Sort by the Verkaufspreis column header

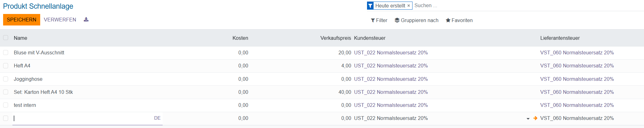click(335, 38)
